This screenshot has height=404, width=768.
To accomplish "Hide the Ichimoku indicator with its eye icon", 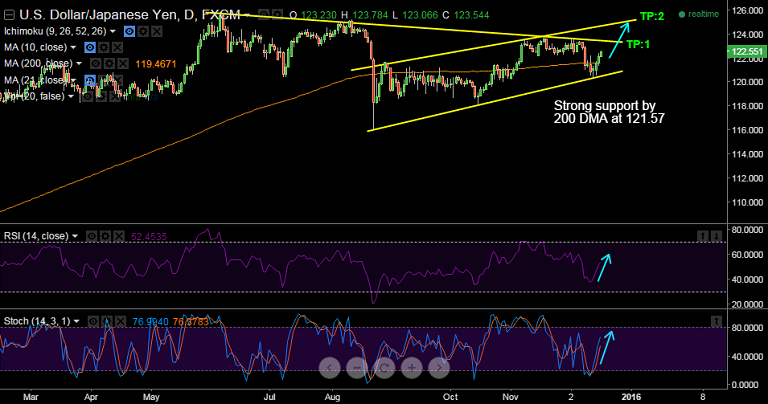I will 129,31.
